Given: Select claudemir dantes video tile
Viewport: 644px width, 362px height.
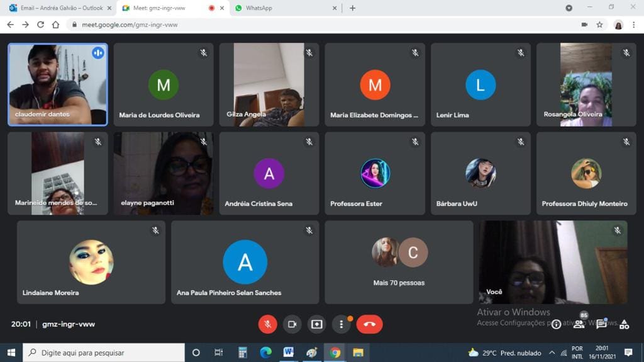Looking at the screenshot, I should pos(57,84).
